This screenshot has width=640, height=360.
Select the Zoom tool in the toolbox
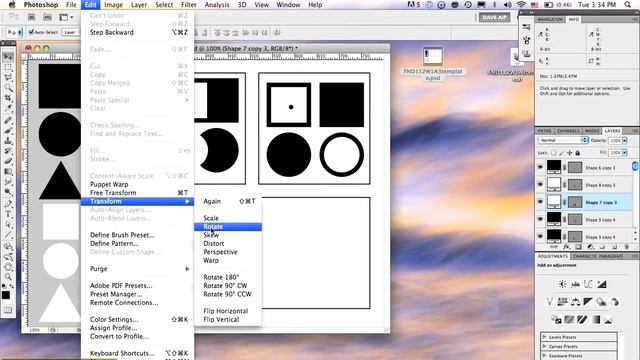(x=8, y=277)
